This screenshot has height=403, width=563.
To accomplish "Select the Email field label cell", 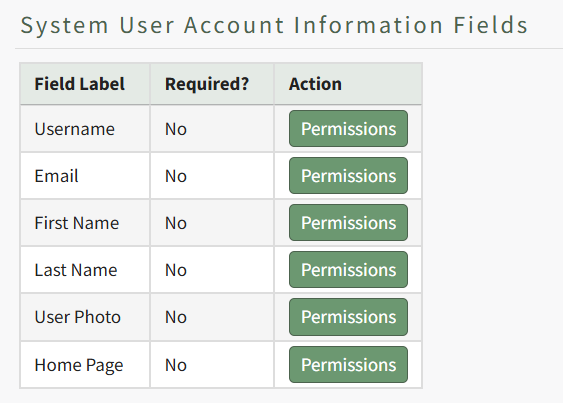I will pos(85,176).
